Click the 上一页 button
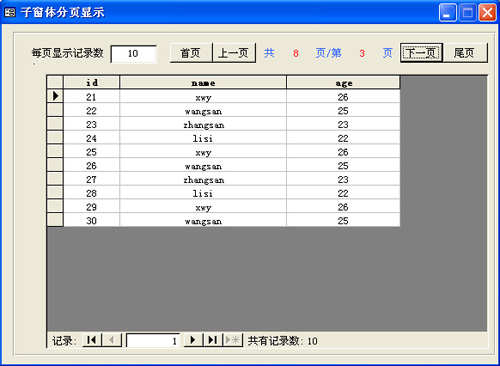Screen dimensions: 500x366 [x=234, y=53]
